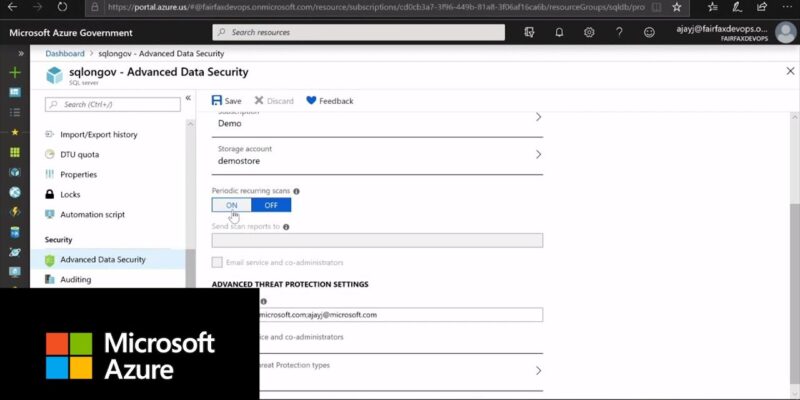The height and width of the screenshot is (400, 800).
Task: Turn ON periodic recurring scans
Action: [232, 205]
